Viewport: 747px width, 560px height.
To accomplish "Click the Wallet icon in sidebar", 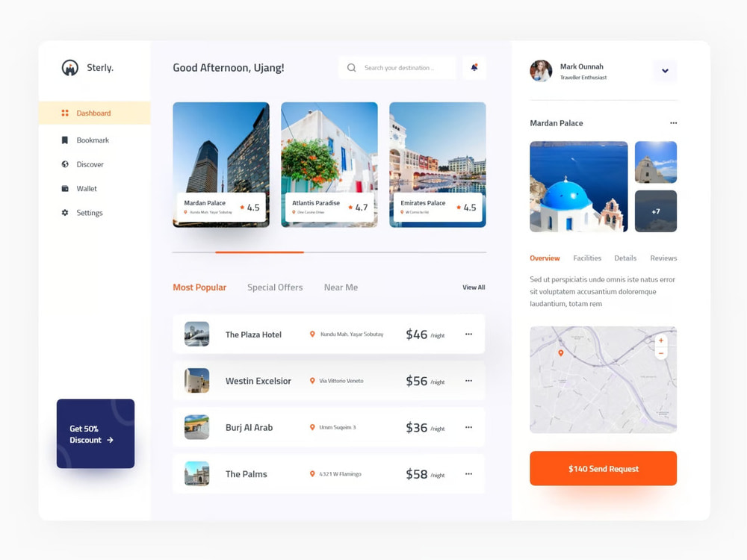I will 65,189.
